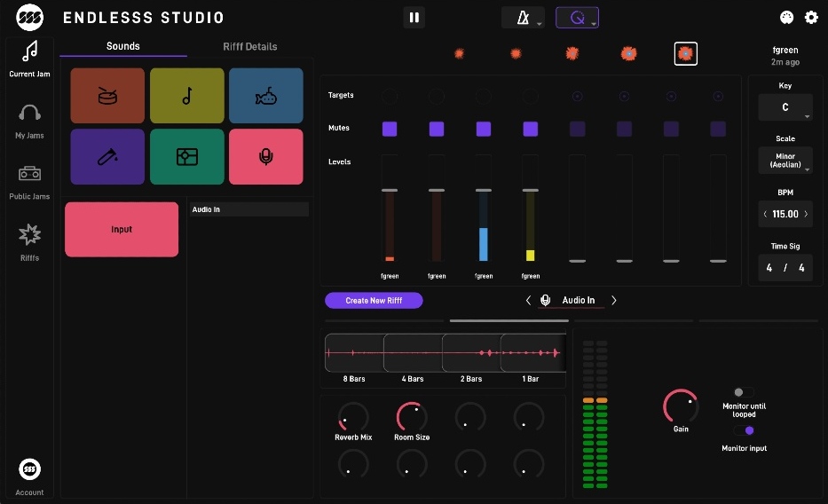Open Rifffs starburst icon

29,234
